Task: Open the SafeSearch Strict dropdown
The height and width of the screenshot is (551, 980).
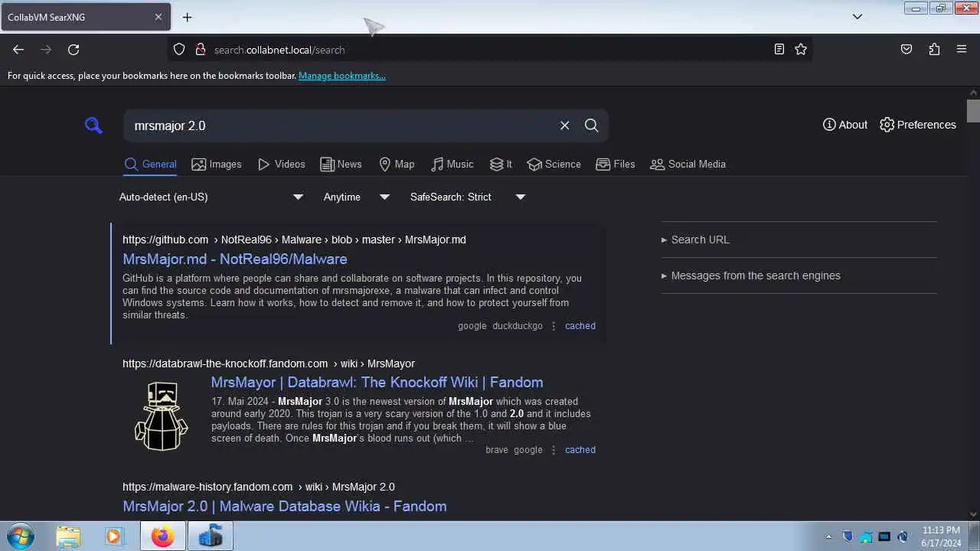Action: (x=467, y=197)
